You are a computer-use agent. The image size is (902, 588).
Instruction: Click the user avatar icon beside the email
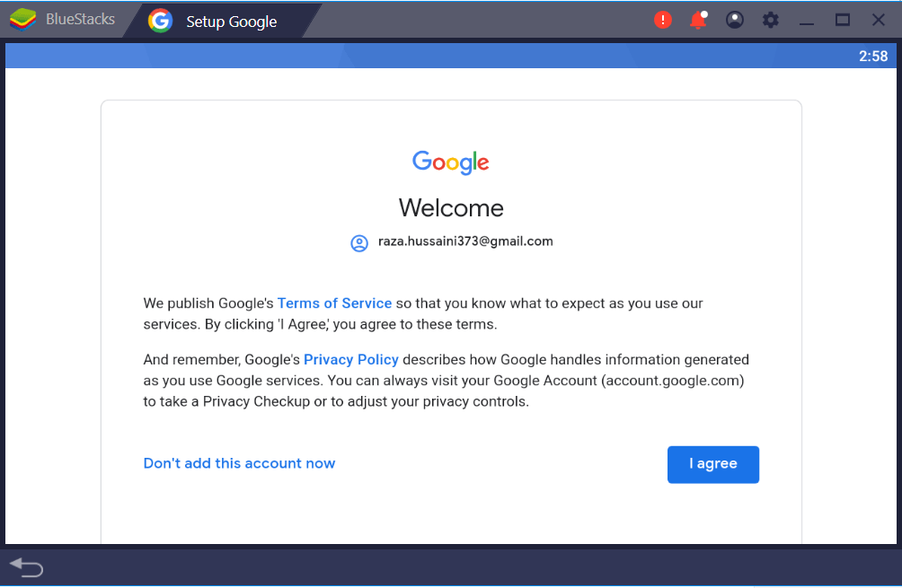tap(359, 243)
